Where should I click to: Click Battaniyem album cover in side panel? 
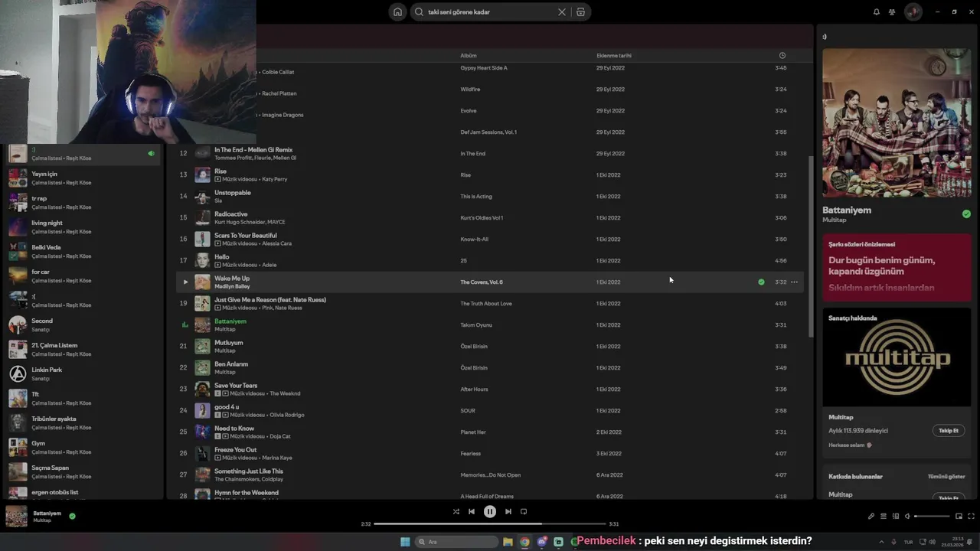pos(897,123)
